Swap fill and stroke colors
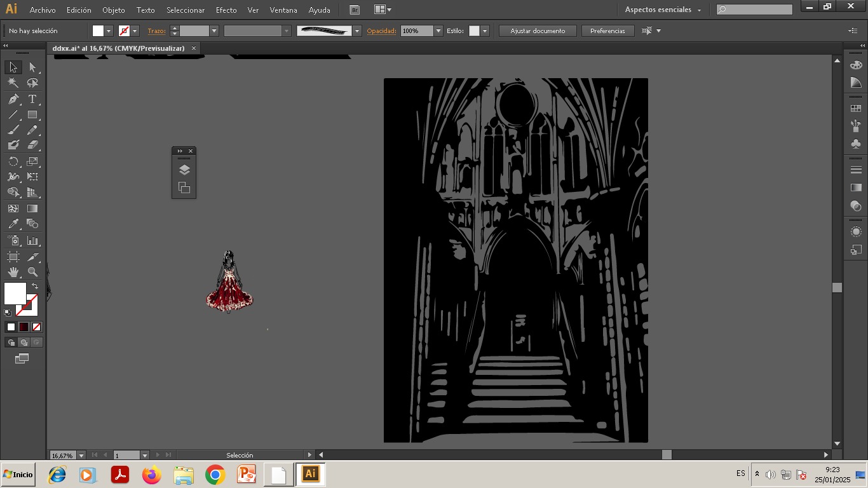Image resolution: width=868 pixels, height=488 pixels. click(35, 286)
